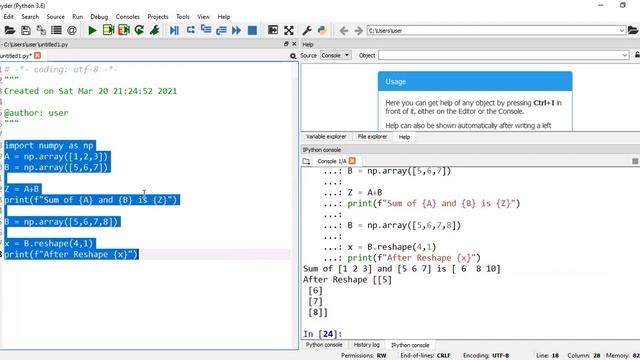This screenshot has width=640, height=360.
Task: Click the End-of-lines CRLF status entry
Action: (x=425, y=356)
